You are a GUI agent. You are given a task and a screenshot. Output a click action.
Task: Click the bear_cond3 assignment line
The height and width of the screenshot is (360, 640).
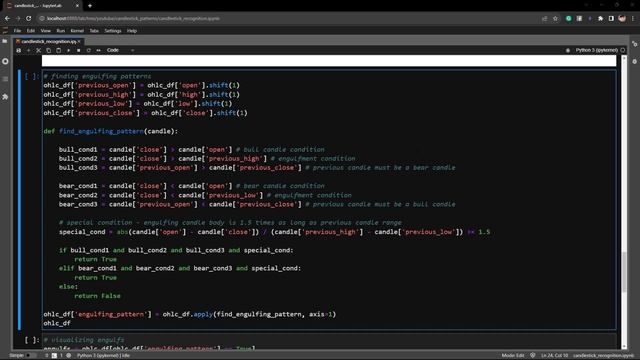(x=257, y=204)
